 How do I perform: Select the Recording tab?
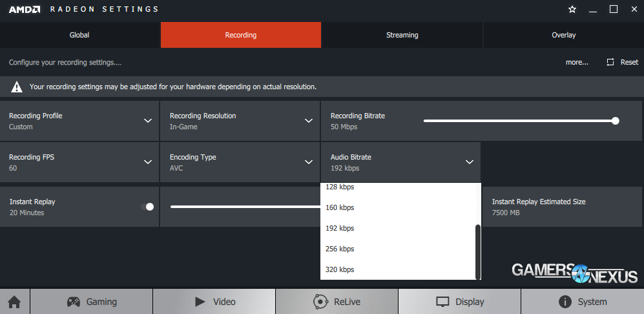(241, 35)
